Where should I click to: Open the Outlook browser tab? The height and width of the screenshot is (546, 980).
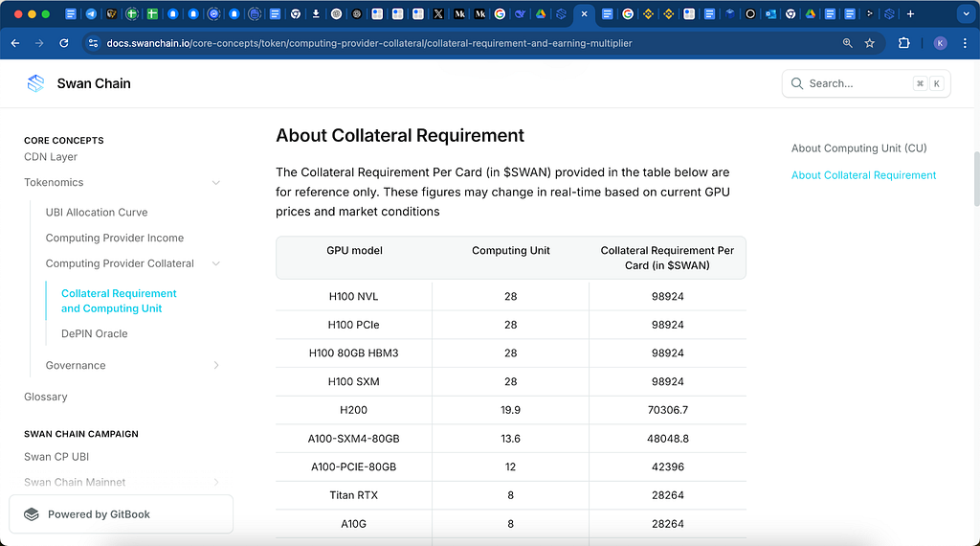[x=770, y=13]
